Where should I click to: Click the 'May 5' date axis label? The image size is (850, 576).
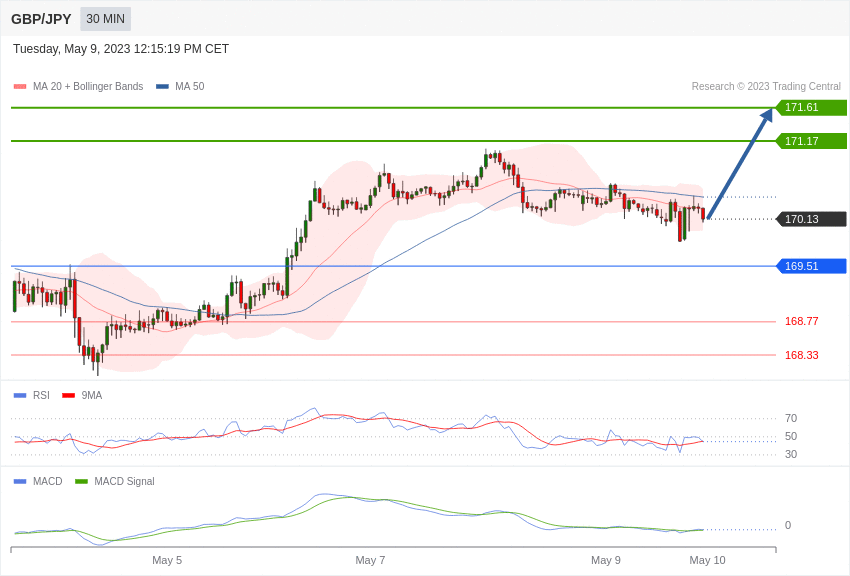coord(167,560)
